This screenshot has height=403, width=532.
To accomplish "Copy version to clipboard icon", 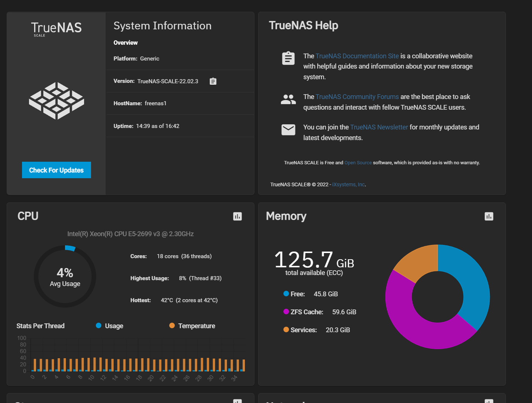I will [x=213, y=81].
